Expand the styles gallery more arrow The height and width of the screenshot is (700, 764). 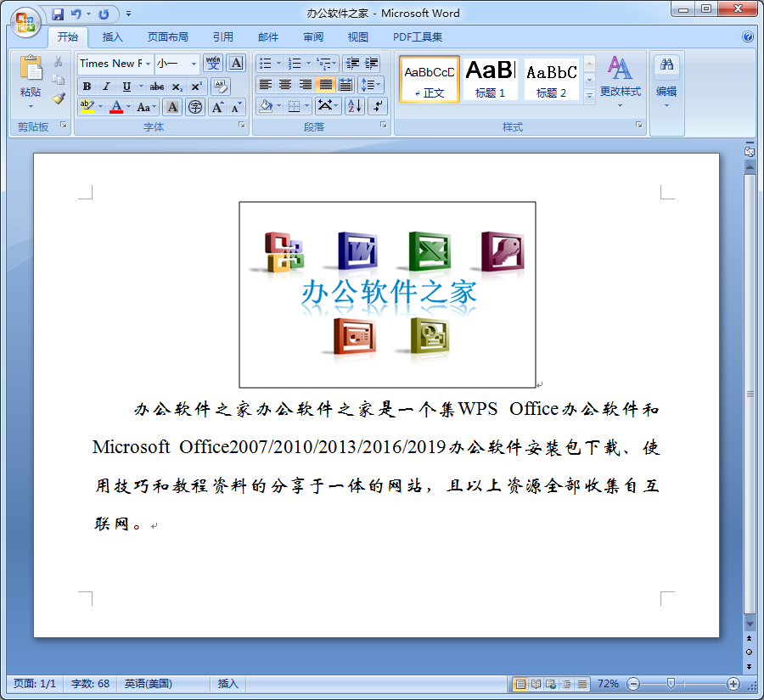(x=589, y=97)
